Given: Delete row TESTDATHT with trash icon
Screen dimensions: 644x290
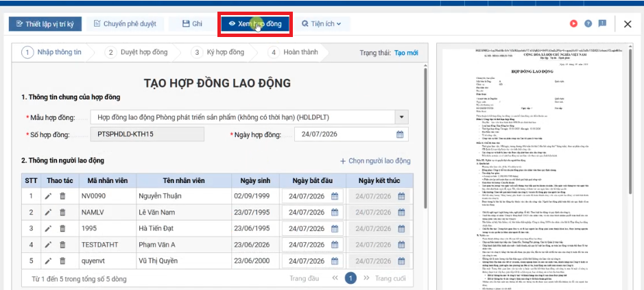Looking at the screenshot, I should click(x=62, y=245).
